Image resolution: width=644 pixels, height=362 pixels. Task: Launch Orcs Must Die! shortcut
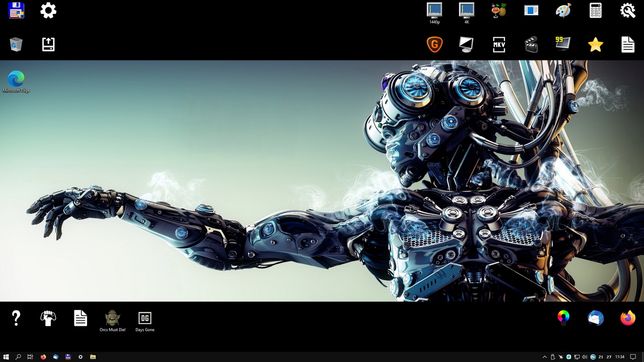click(x=113, y=321)
